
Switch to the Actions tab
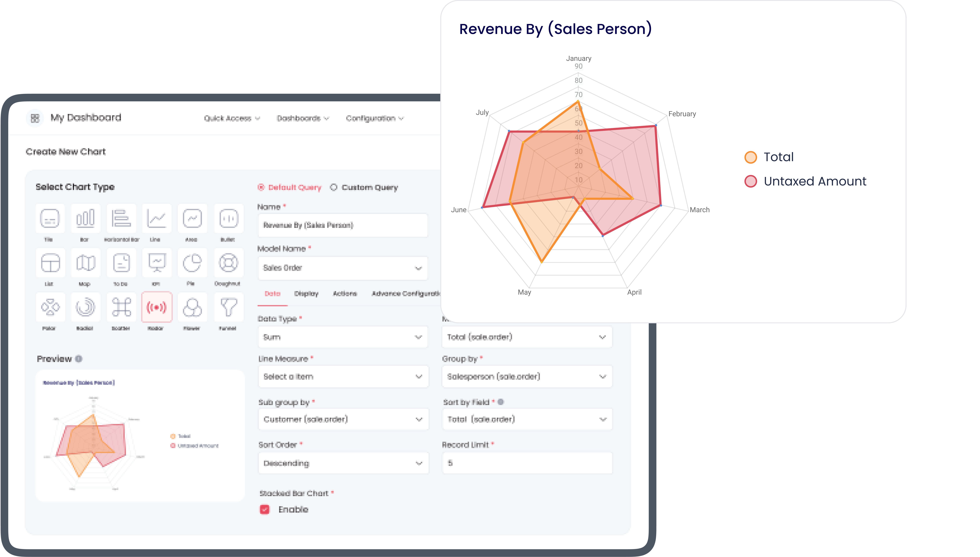click(x=345, y=294)
